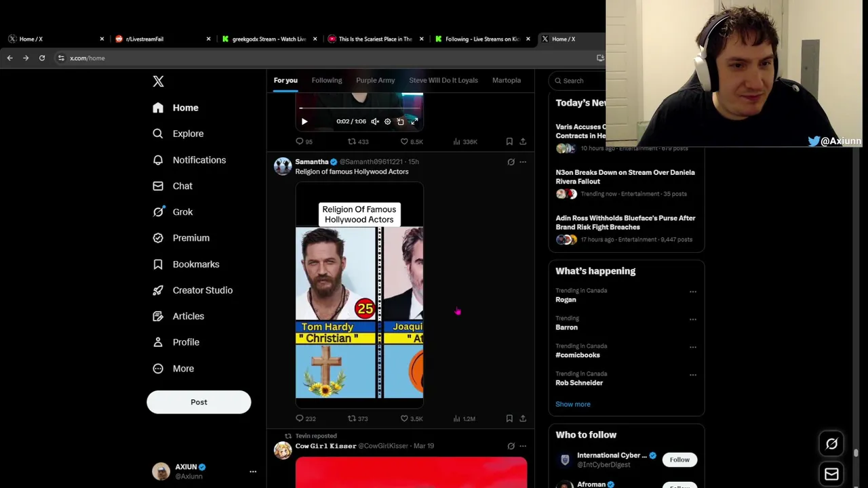Click the Post button
Image resolution: width=868 pixels, height=488 pixels.
(x=199, y=402)
